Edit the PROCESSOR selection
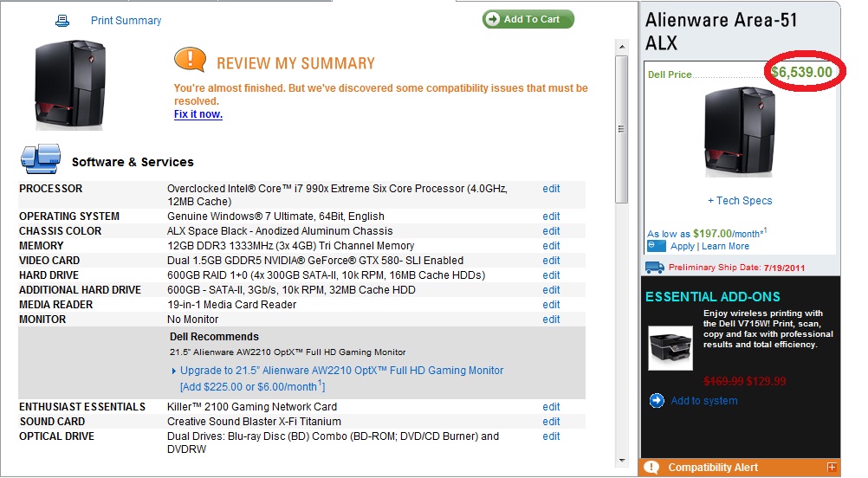Screen dimensions: 868x478 coord(551,188)
